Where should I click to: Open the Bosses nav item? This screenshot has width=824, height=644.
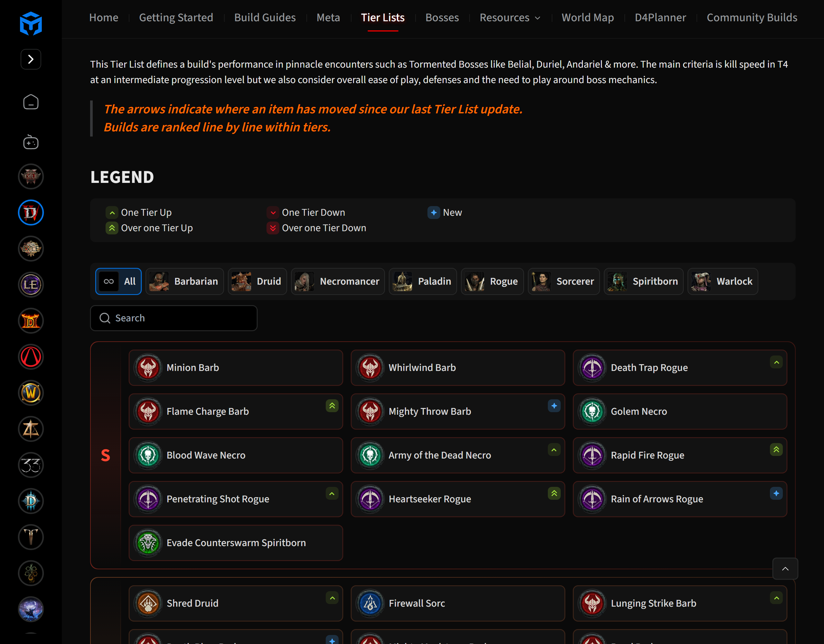(x=442, y=18)
